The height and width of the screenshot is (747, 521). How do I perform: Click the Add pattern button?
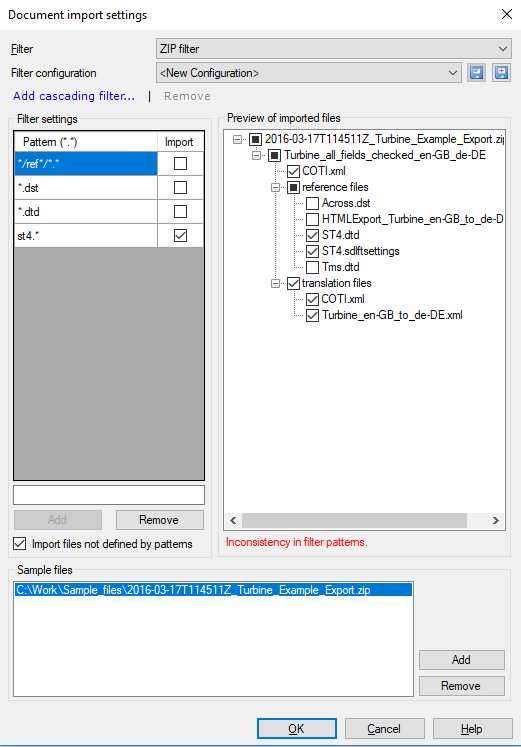coord(58,520)
